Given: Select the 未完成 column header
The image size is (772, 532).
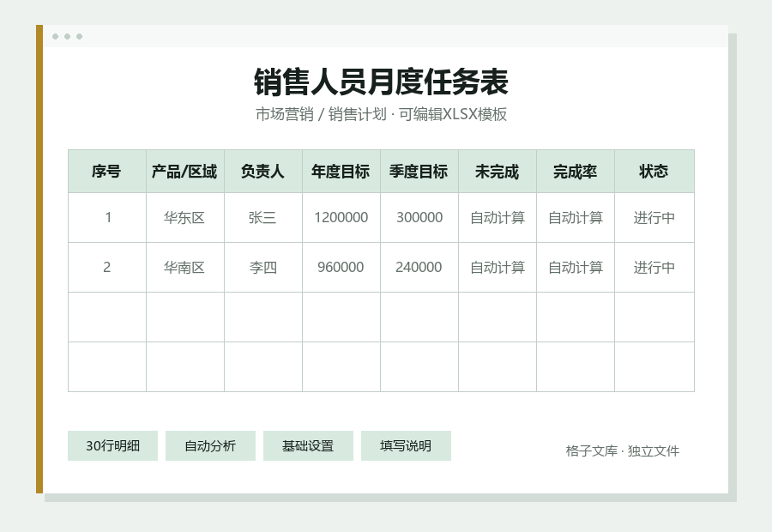Looking at the screenshot, I should [498, 172].
